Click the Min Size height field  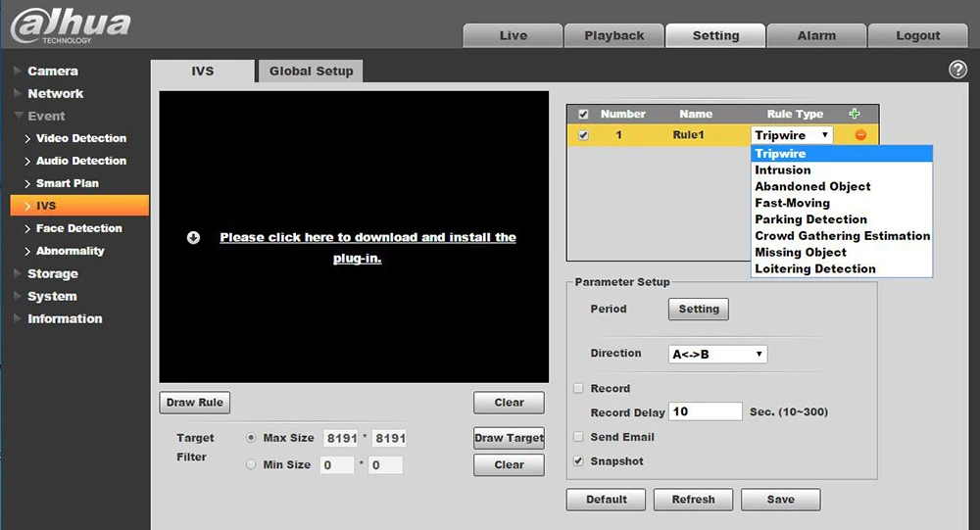(x=385, y=465)
